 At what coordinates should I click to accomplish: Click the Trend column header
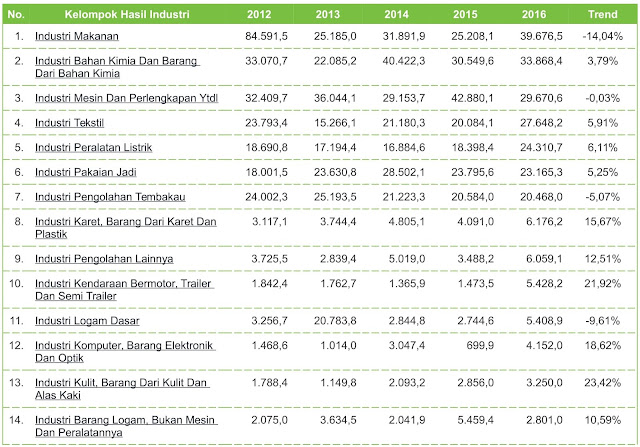[602, 15]
